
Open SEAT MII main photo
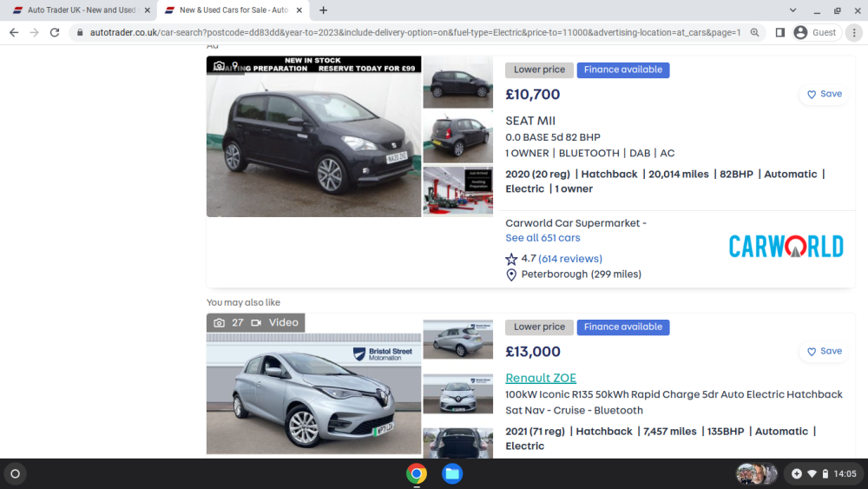pos(314,136)
